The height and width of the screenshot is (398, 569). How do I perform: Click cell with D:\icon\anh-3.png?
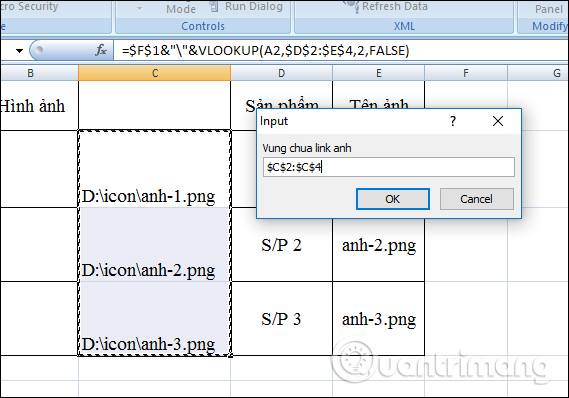(x=155, y=319)
